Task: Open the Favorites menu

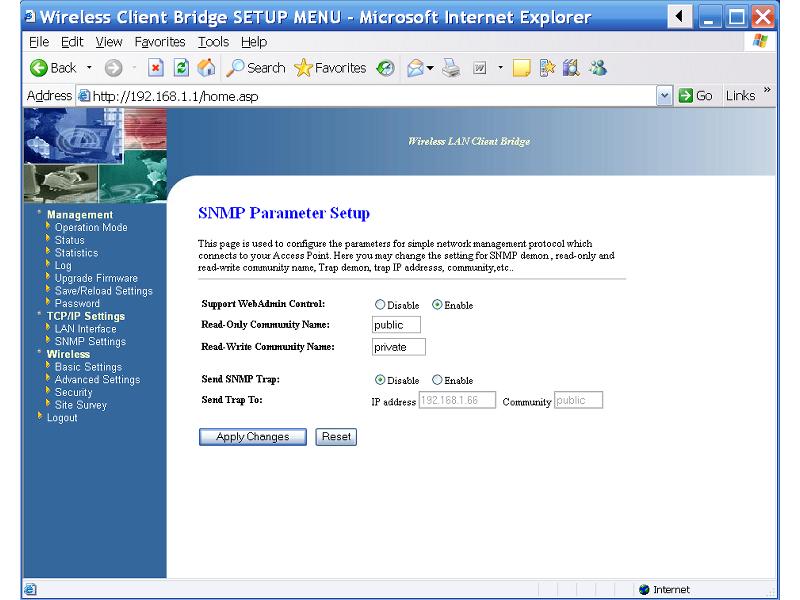Action: pyautogui.click(x=160, y=42)
